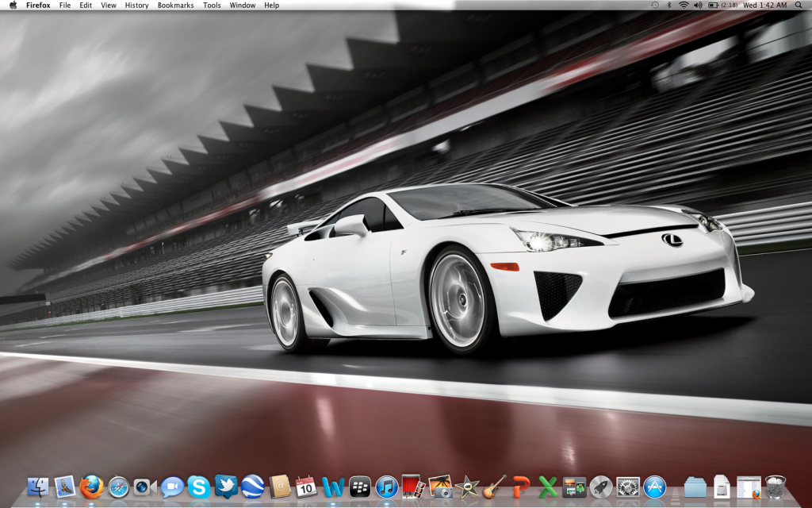Viewport: 812px width, 508px height.
Task: Open Photo Booth from dock
Action: coord(413,487)
